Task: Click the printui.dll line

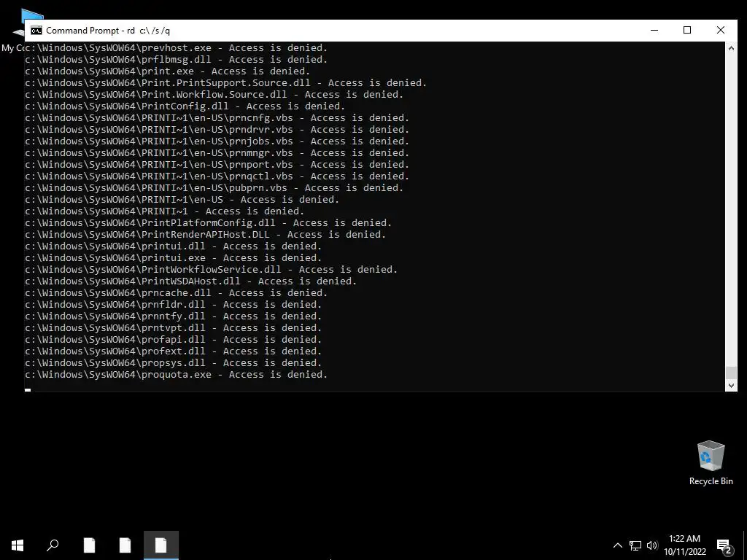Action: click(x=174, y=246)
